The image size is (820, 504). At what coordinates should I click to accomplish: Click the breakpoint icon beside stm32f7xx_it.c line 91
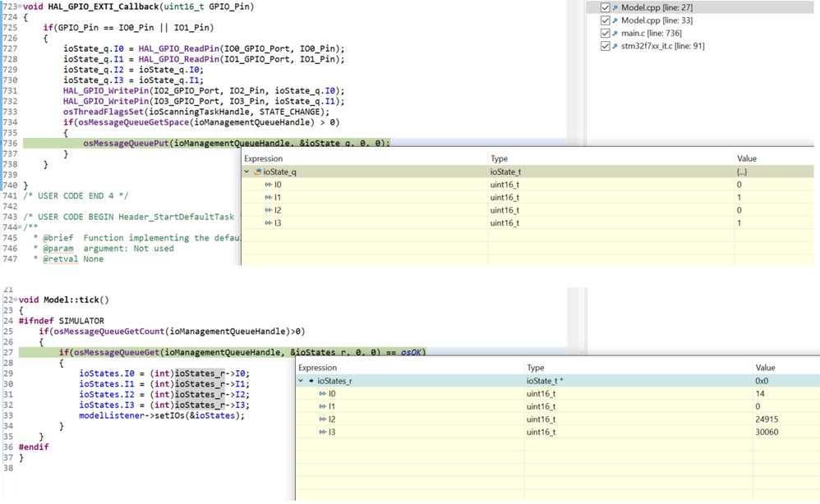click(615, 47)
